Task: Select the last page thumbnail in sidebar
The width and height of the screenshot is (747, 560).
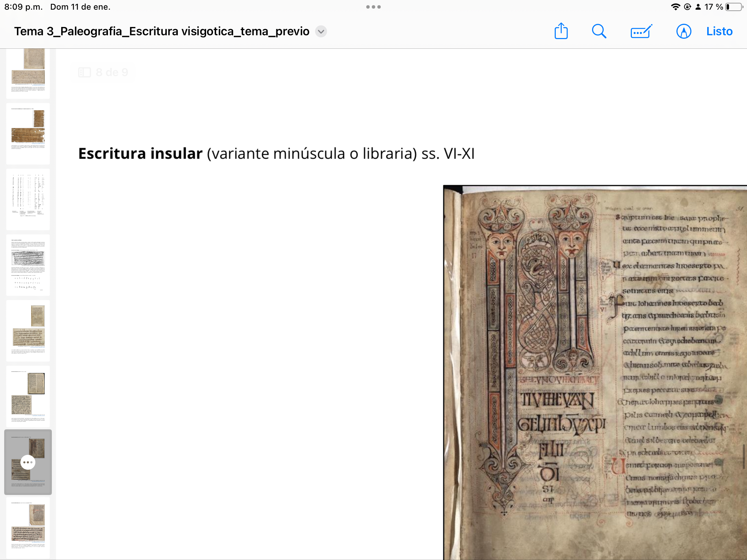Action: coord(28,527)
